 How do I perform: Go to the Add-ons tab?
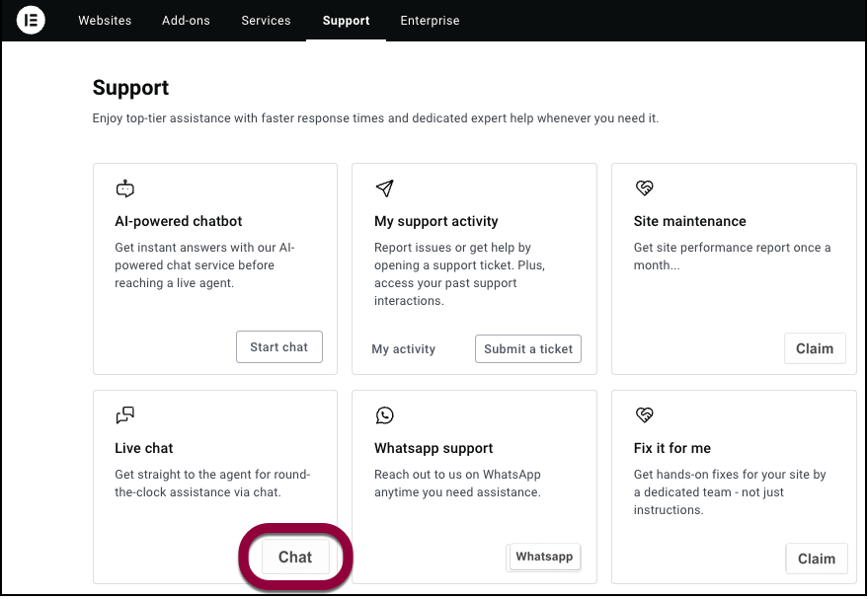click(186, 21)
